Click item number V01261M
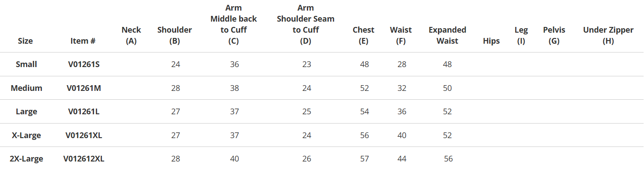 tap(84, 88)
